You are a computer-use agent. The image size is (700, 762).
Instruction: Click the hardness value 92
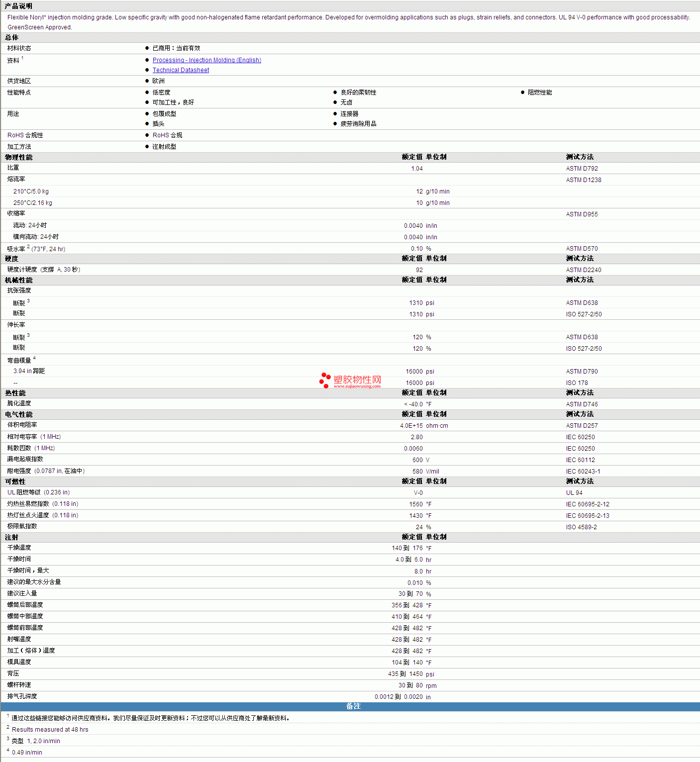pyautogui.click(x=419, y=270)
